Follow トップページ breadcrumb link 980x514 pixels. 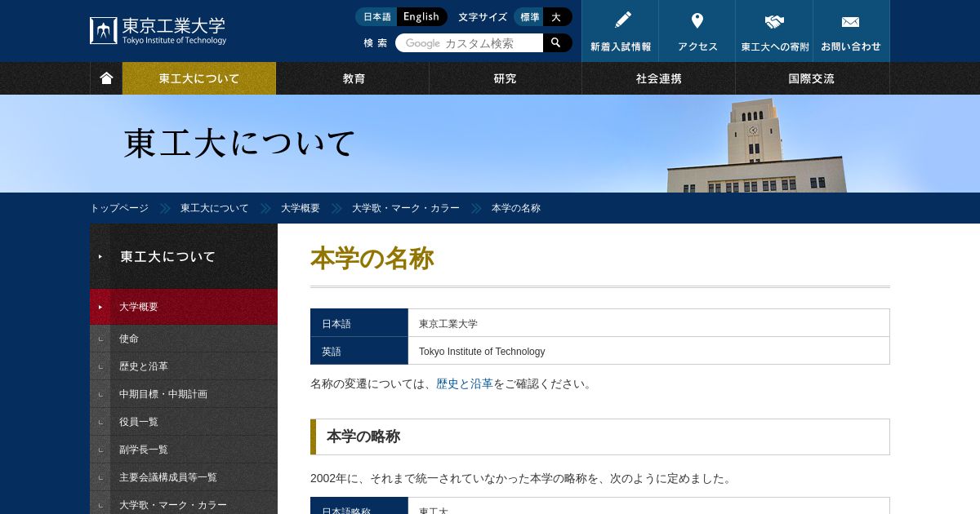coord(119,208)
